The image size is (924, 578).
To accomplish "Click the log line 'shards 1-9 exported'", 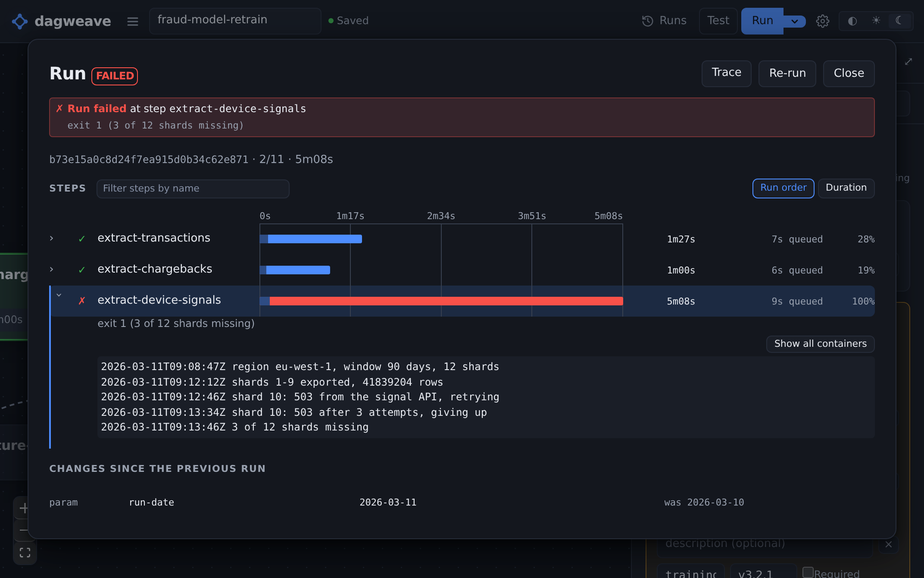I will click(x=272, y=382).
